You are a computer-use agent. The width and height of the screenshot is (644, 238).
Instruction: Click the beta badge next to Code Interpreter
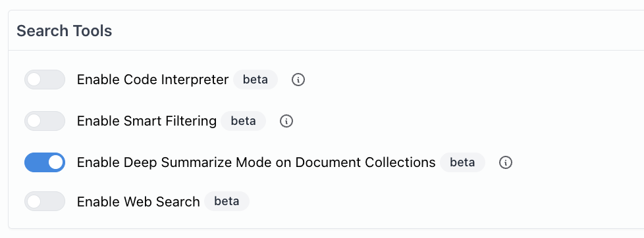255,80
